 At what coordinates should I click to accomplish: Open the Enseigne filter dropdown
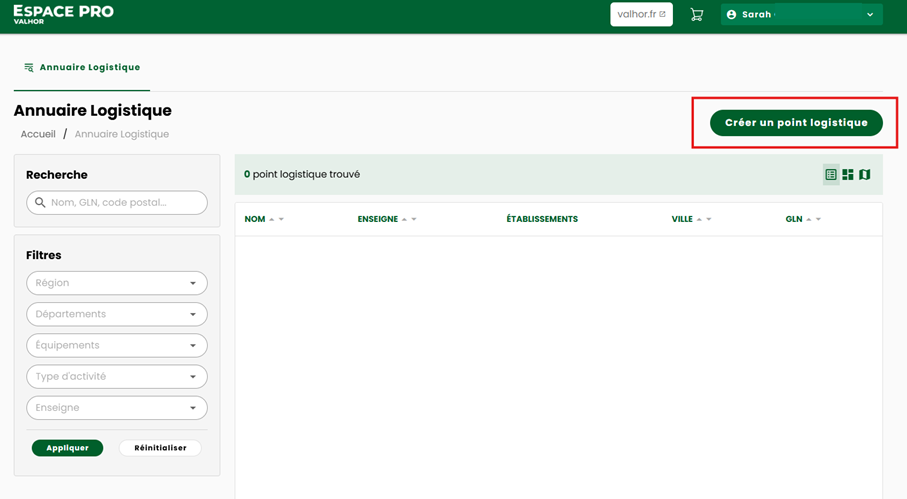tap(117, 408)
